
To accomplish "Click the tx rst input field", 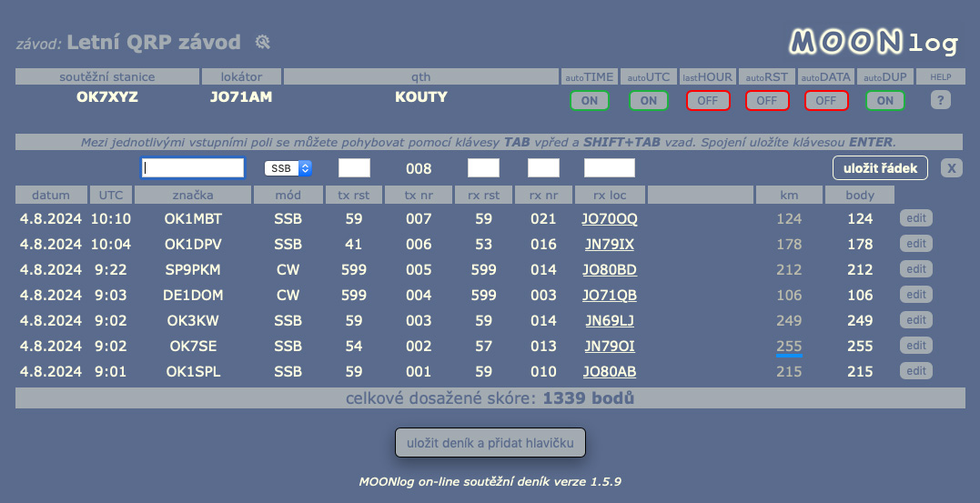I will [354, 167].
